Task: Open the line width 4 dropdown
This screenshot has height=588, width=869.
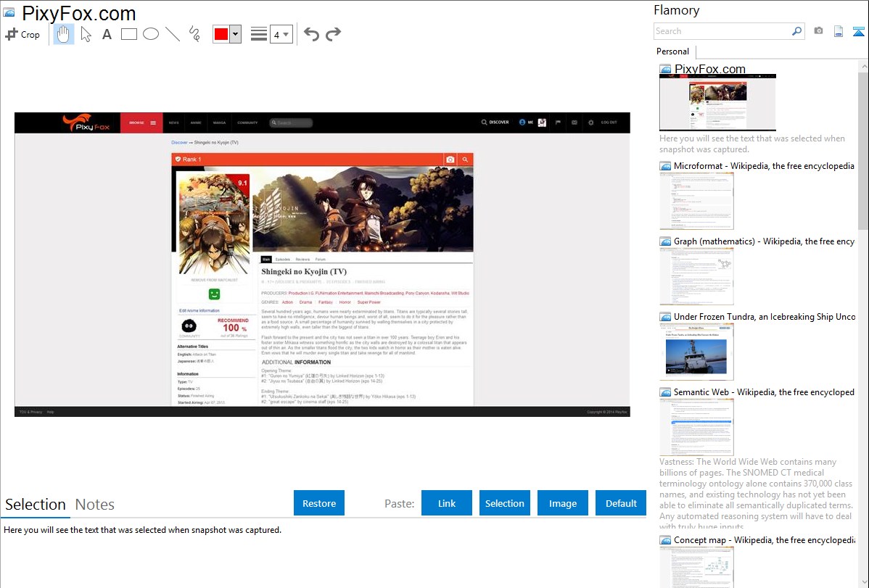Action: click(x=281, y=34)
